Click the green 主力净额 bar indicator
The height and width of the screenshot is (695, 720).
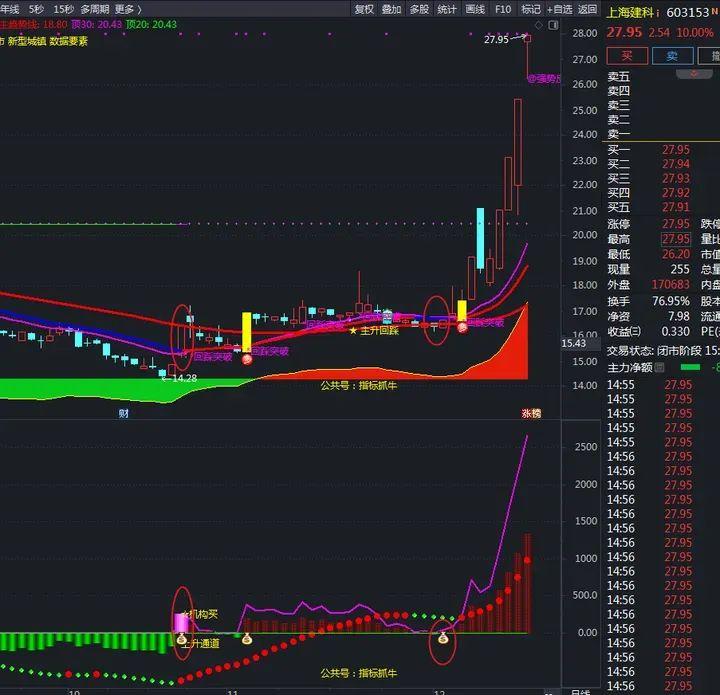690,367
